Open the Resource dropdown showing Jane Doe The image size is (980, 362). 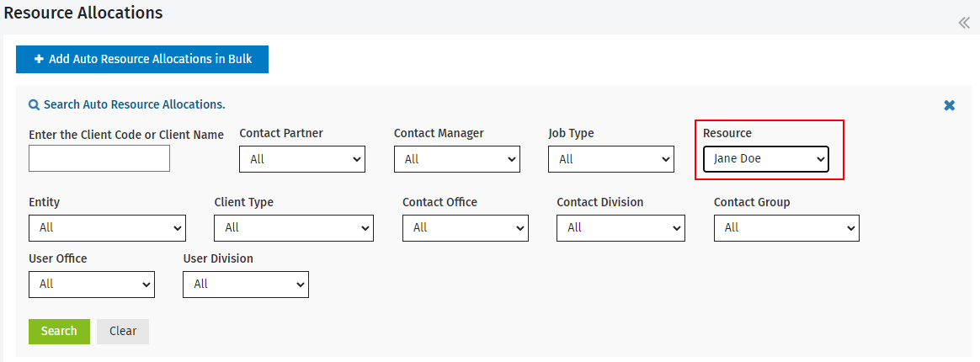766,159
